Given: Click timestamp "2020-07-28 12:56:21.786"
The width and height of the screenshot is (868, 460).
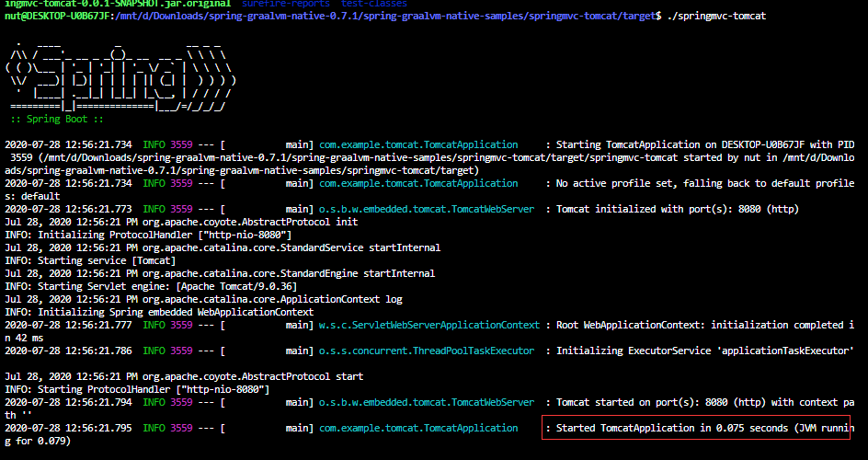Looking at the screenshot, I should pos(68,351).
